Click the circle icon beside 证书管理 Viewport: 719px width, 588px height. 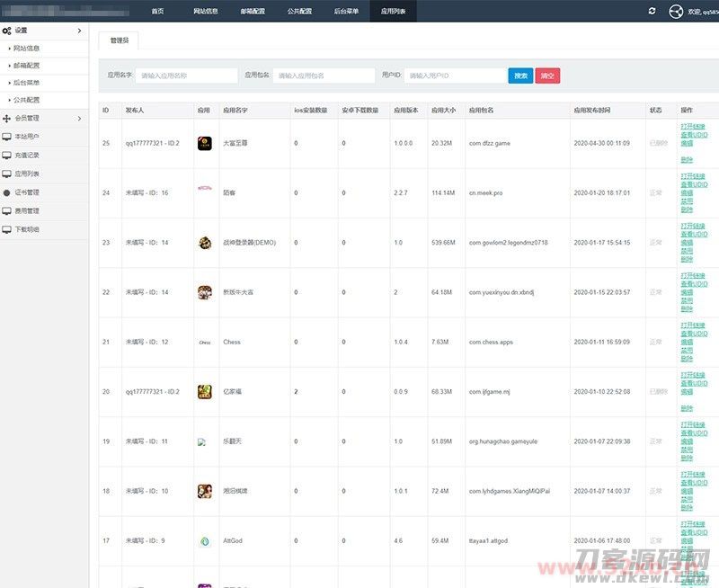(7, 192)
